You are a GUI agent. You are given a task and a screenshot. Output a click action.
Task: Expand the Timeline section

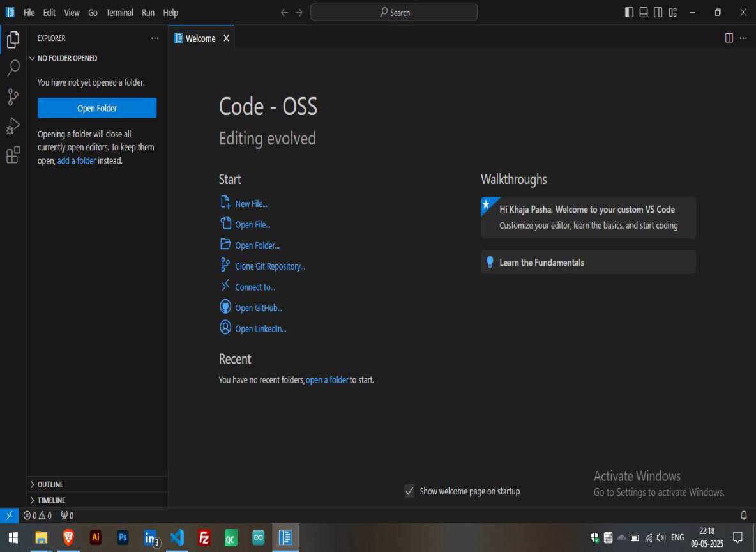click(51, 500)
